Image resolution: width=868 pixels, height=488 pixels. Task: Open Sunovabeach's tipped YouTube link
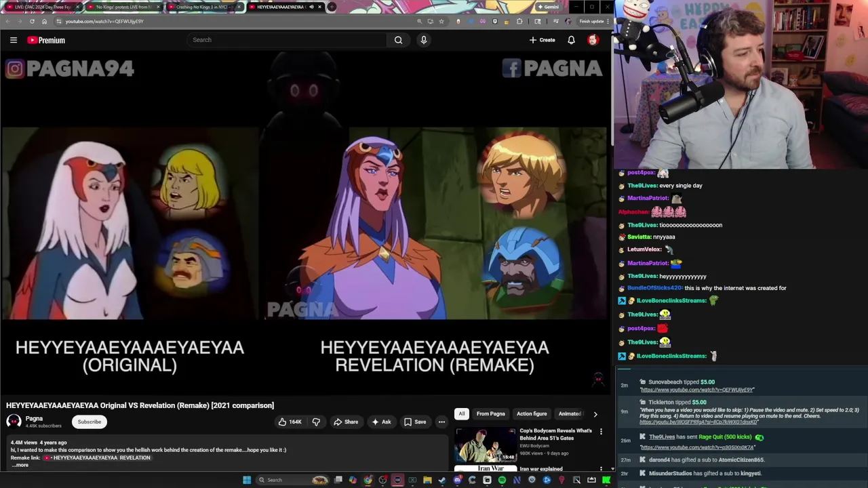point(697,390)
